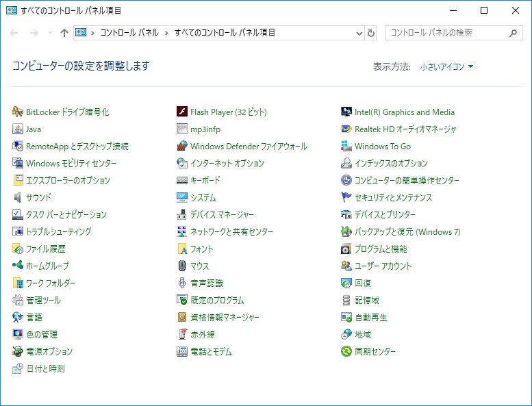Open the recent locations dropdown near navigation arrows
Screen dimensions: 532x406
point(50,33)
